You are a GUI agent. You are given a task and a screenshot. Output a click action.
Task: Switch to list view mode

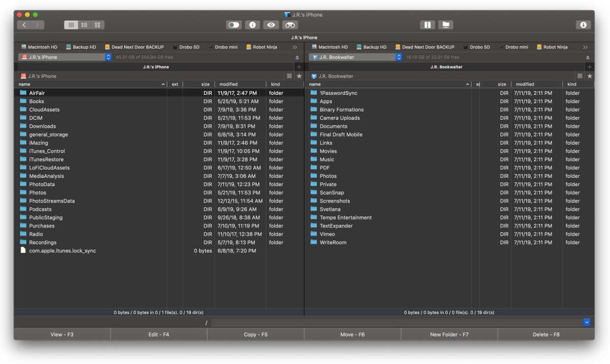click(x=71, y=25)
